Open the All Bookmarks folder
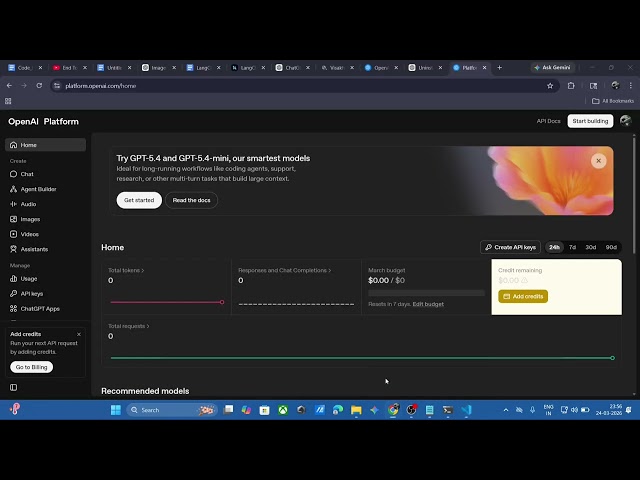This screenshot has width=640, height=480. [x=613, y=101]
